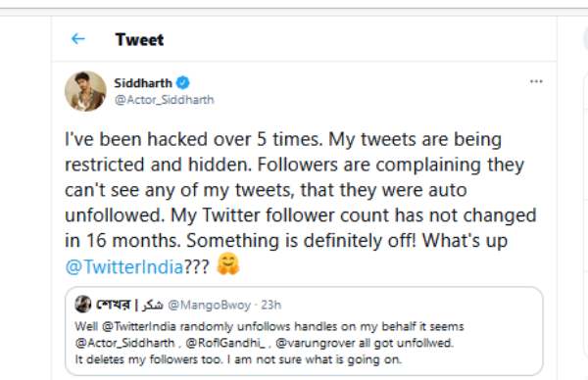Image resolution: width=588 pixels, height=380 pixels.
Task: Click Siddharth's verified badge icon
Action: click(182, 82)
